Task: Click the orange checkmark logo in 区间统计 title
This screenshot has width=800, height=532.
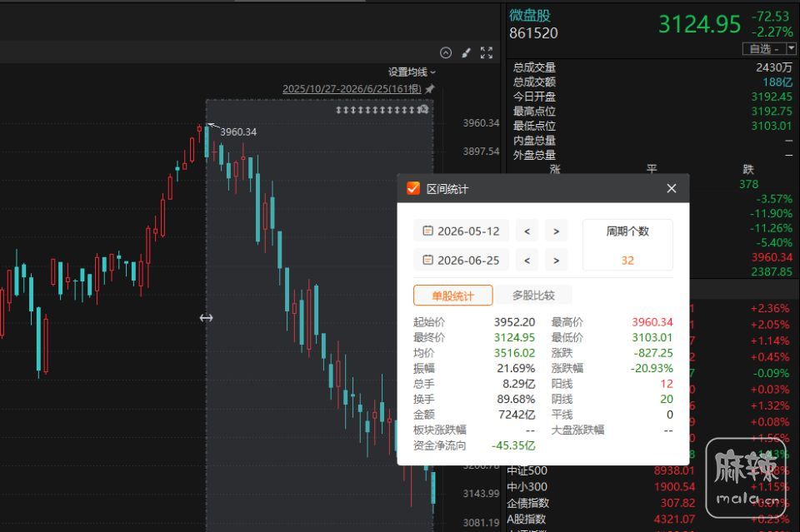Action: (x=412, y=188)
